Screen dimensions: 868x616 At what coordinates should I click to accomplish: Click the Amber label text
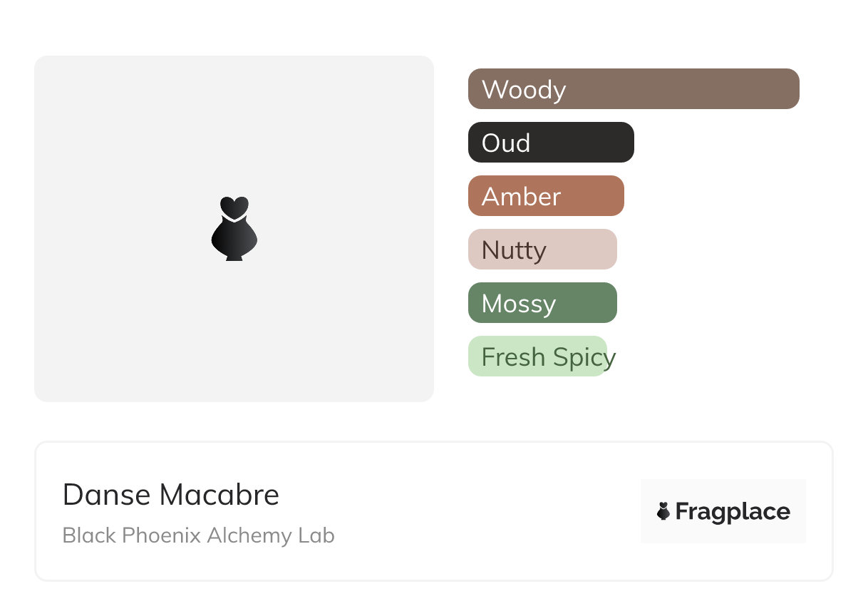point(521,197)
